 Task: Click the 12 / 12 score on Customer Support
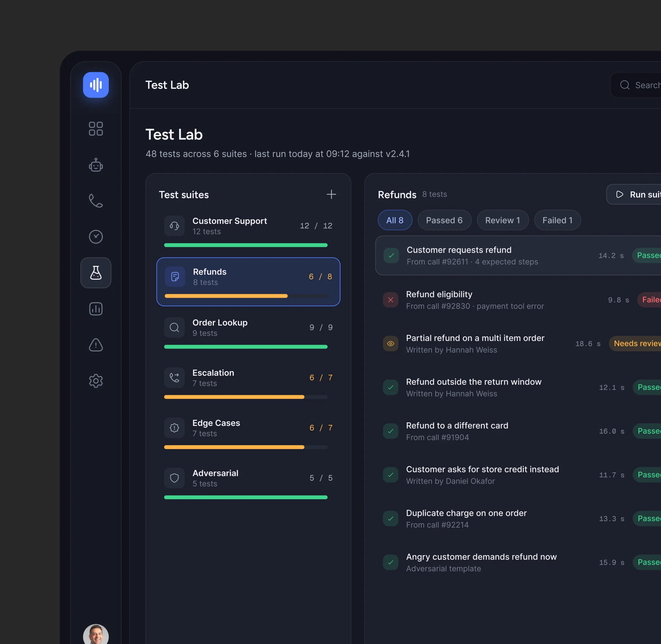click(316, 226)
